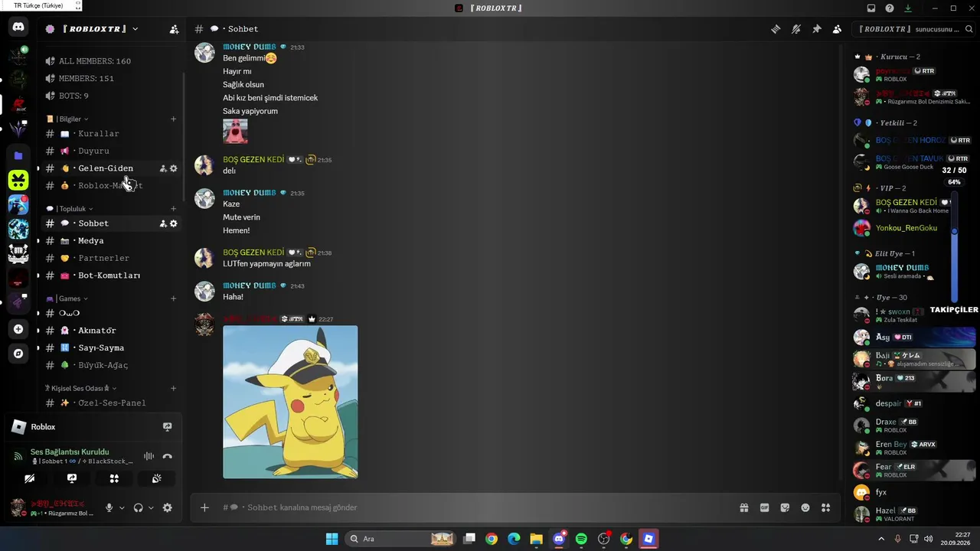Edit Sohbet channel settings gear
The image size is (980, 551).
(174, 223)
